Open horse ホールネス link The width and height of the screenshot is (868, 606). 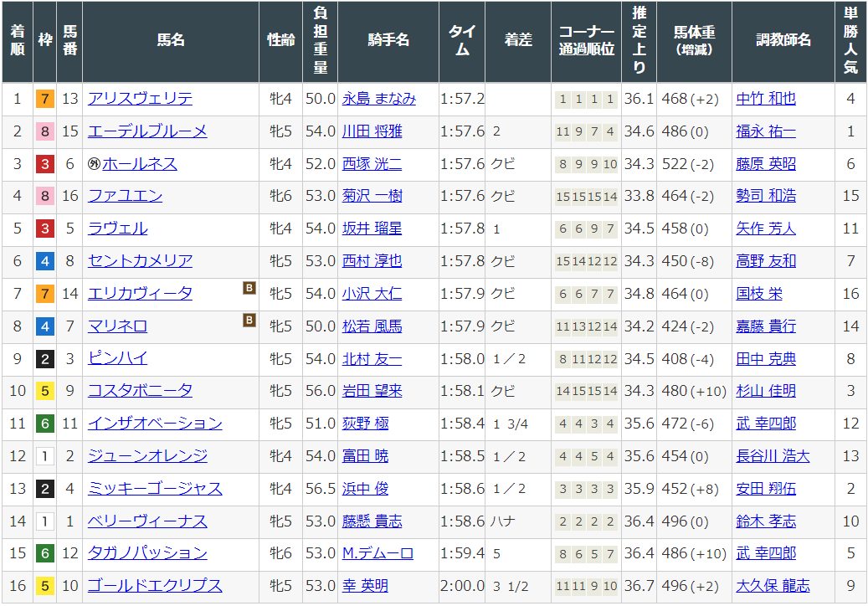coord(140,164)
